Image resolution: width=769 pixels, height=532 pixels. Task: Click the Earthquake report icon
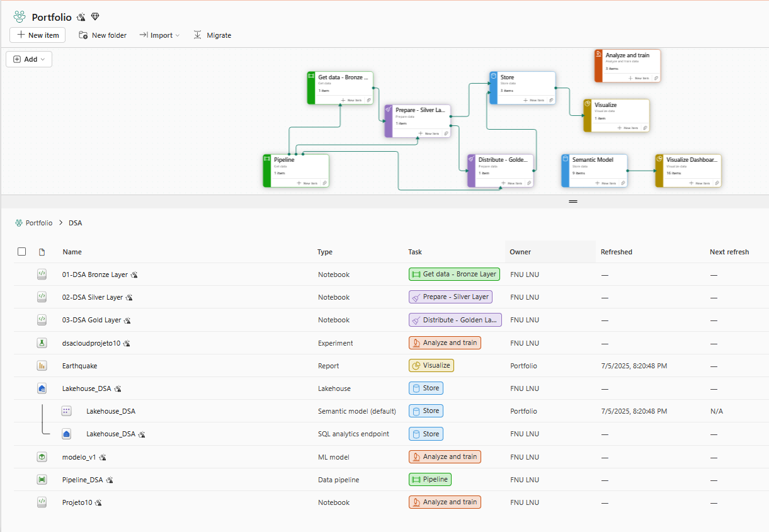(x=42, y=366)
